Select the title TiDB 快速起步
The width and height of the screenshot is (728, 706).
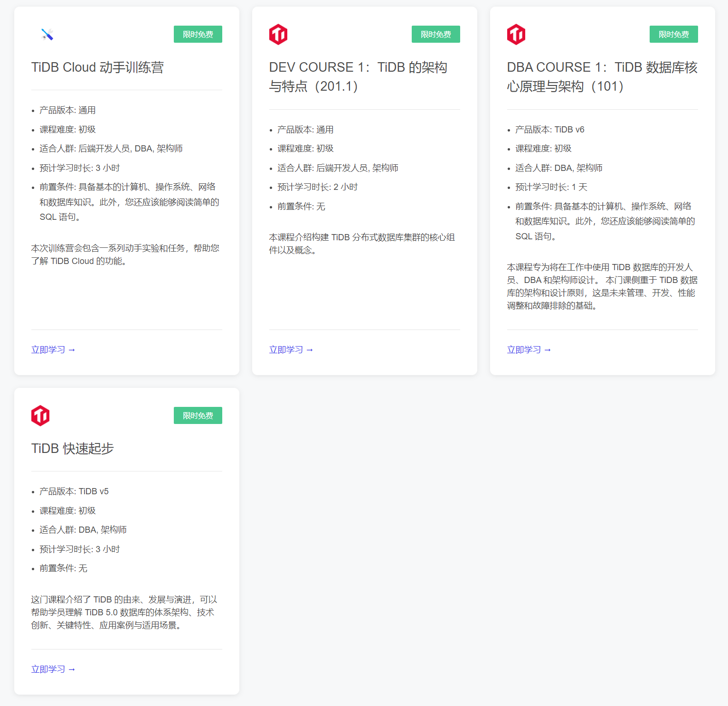tap(73, 449)
